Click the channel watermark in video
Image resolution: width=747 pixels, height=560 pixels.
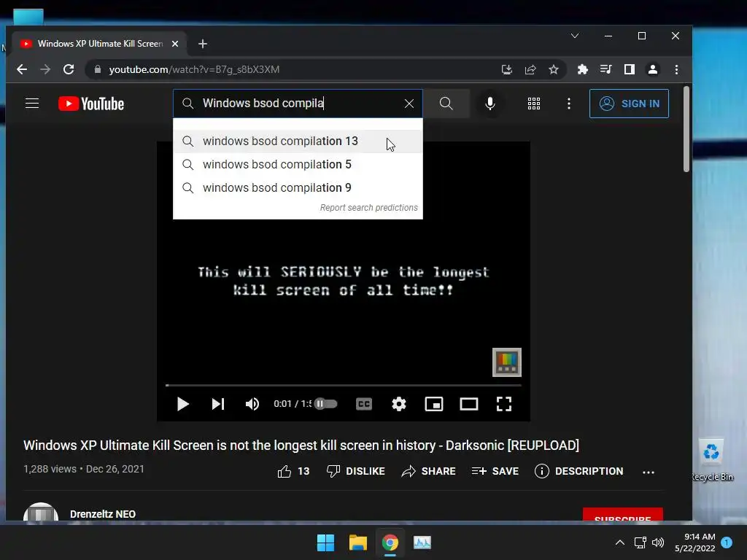coord(507,362)
